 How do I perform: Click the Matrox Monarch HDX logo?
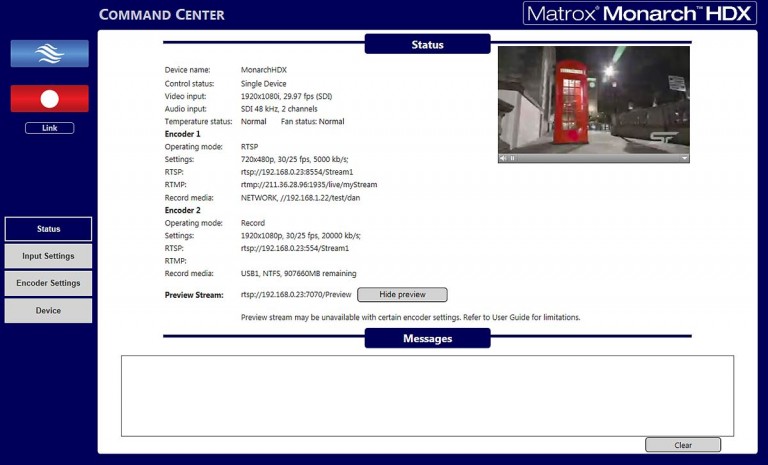tap(639, 14)
